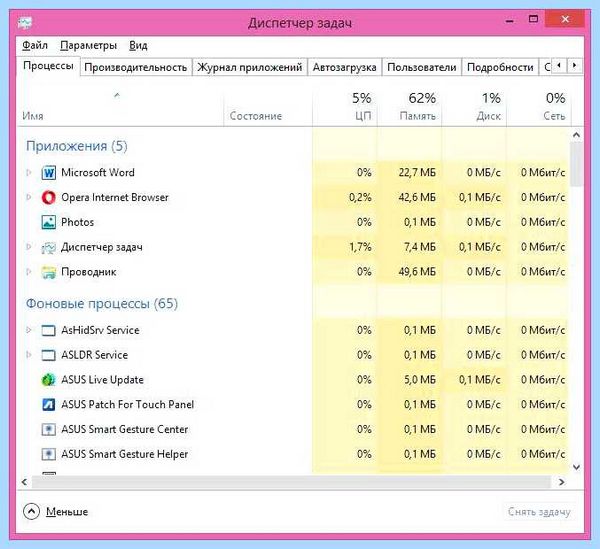Viewport: 600px width, 549px height.
Task: Click the ASLDR Service icon
Action: click(49, 355)
